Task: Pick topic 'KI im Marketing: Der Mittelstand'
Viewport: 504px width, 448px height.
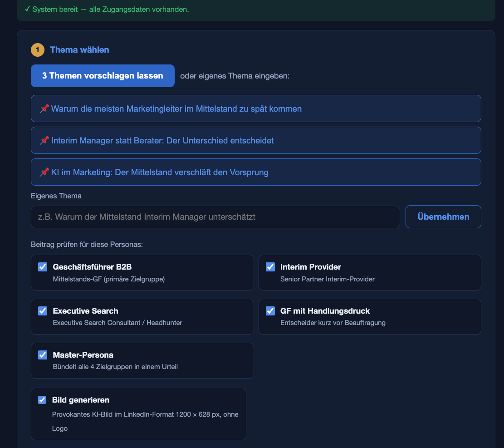Action: point(256,172)
